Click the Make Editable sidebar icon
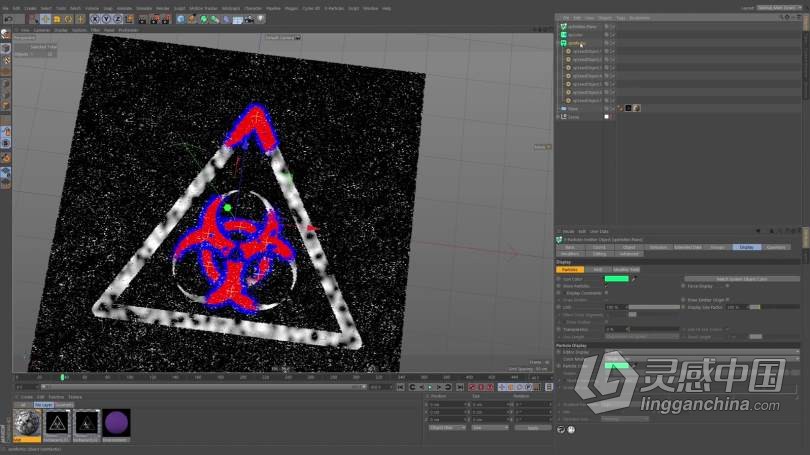This screenshot has height=455, width=810. click(x=6, y=34)
